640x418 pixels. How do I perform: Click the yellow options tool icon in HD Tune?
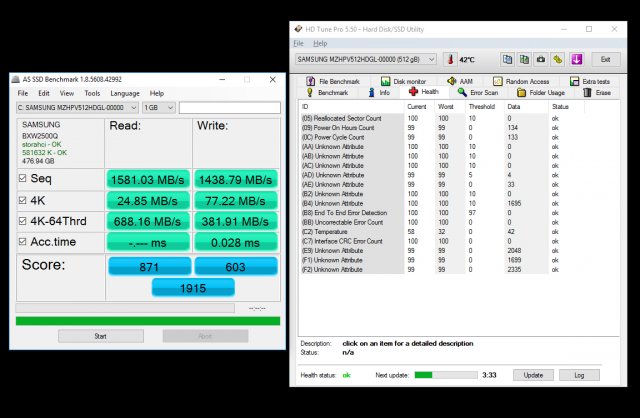[558, 60]
